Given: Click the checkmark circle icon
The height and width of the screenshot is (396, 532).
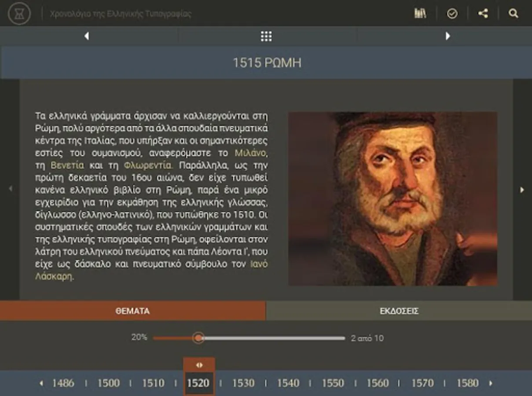Looking at the screenshot, I should [x=452, y=14].
